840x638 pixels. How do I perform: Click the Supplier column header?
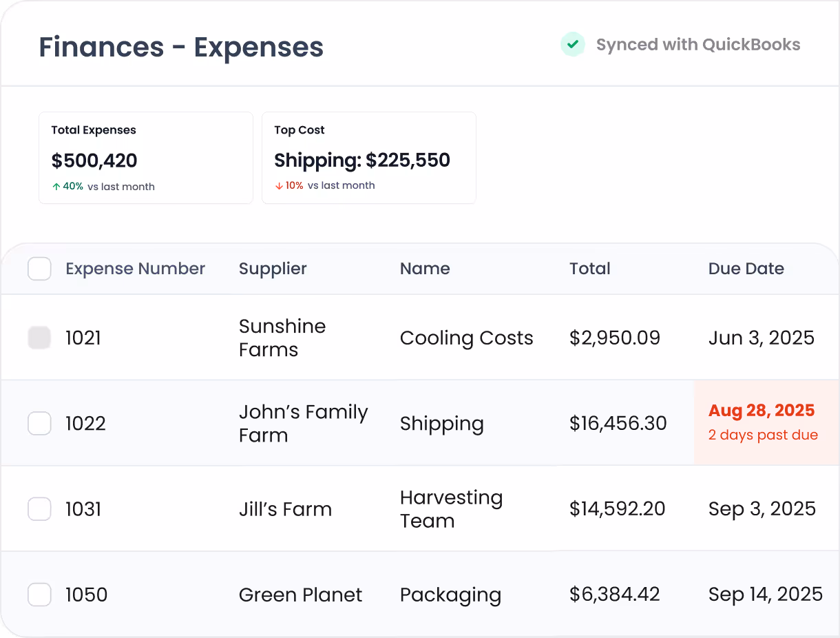[273, 269]
